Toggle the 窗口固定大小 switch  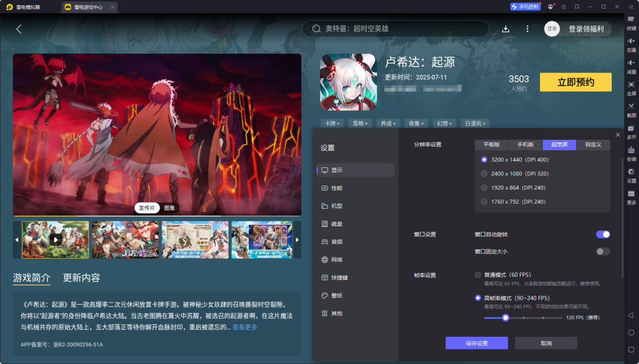[603, 251]
